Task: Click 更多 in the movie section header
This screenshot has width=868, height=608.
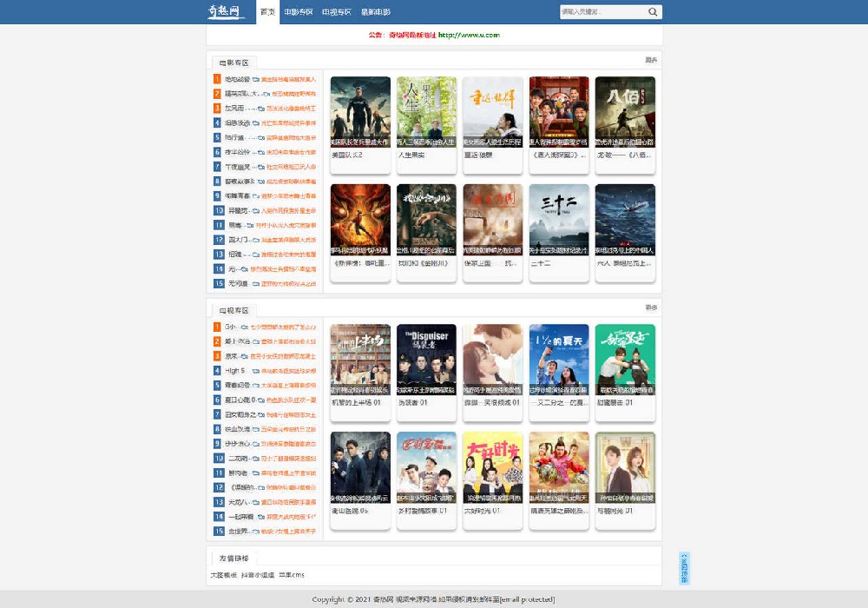Action: point(651,60)
